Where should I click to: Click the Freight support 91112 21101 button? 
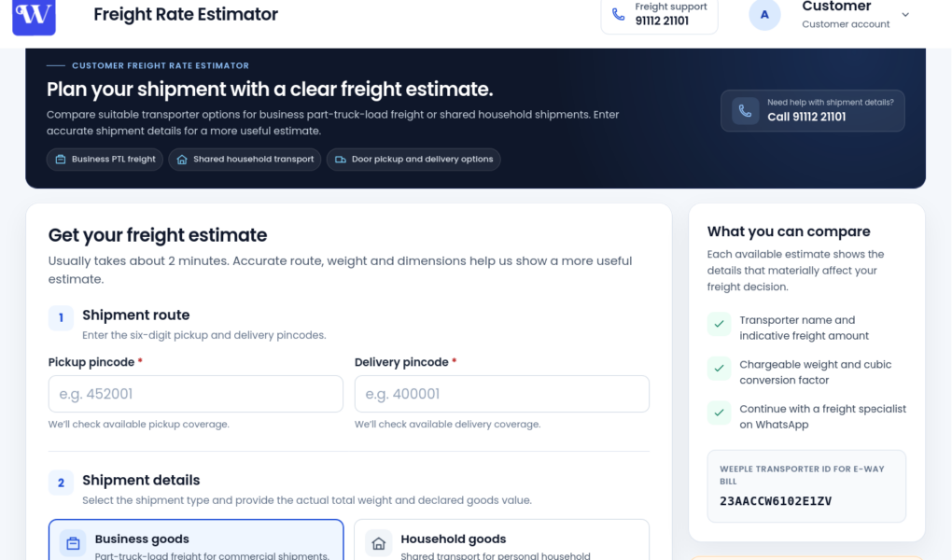[659, 15]
